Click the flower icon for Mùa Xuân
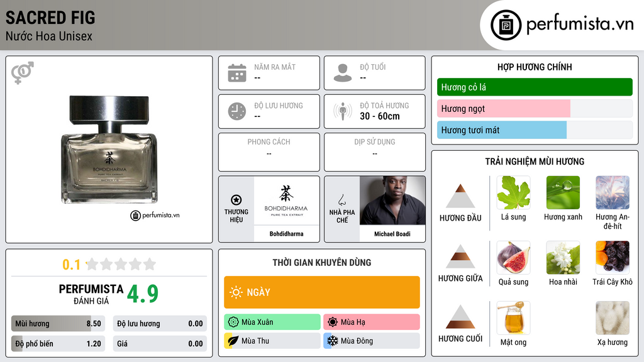 pos(233,322)
